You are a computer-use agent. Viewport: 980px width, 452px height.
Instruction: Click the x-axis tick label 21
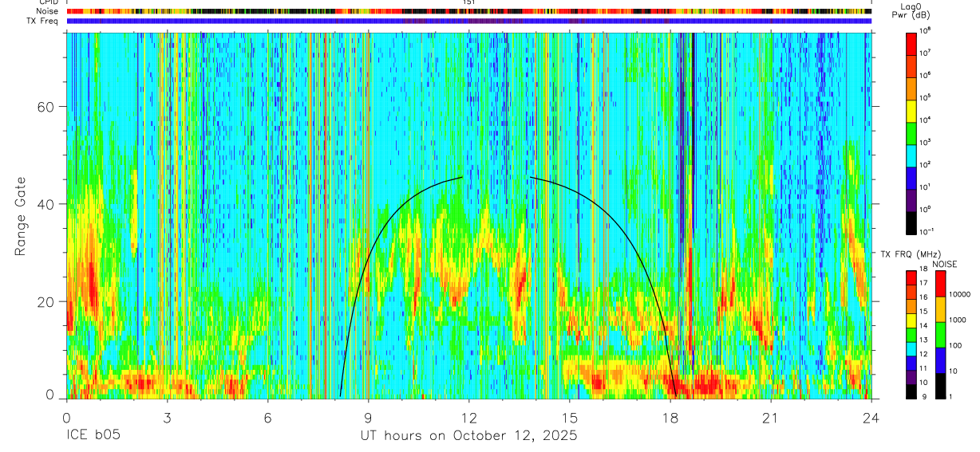point(771,417)
